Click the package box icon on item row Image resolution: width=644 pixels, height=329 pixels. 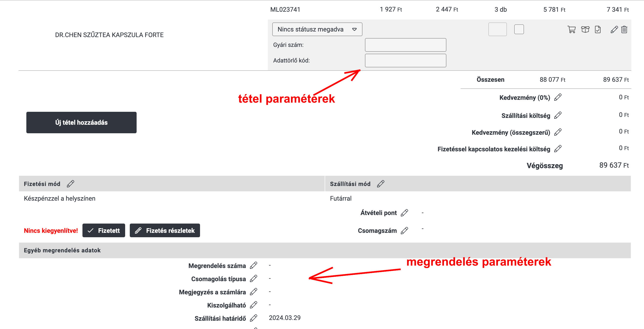point(585,30)
